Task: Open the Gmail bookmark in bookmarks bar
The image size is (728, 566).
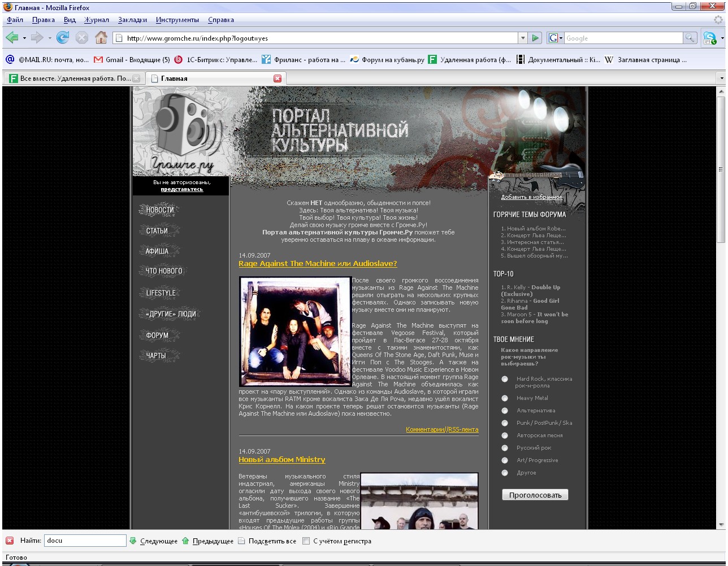Action: point(132,59)
